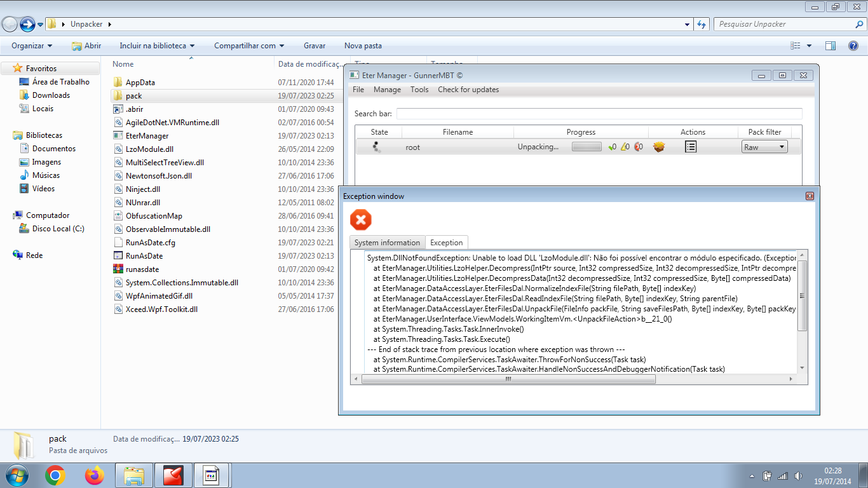Click the red error count icon
Screen dimensions: 868x488
point(638,147)
